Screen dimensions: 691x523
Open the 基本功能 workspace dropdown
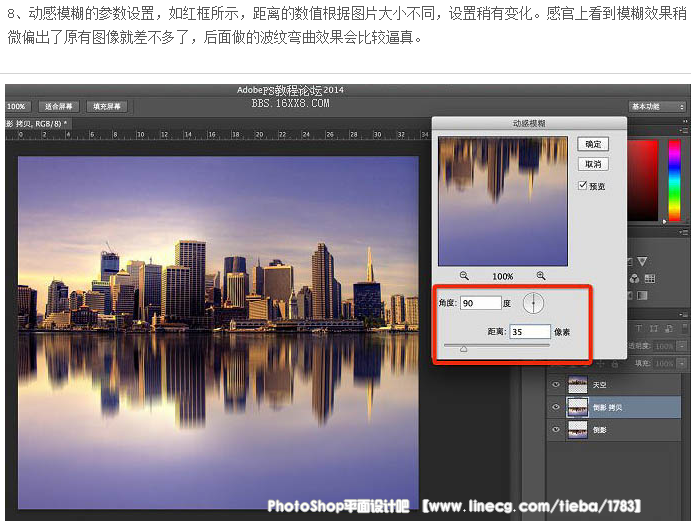657,107
